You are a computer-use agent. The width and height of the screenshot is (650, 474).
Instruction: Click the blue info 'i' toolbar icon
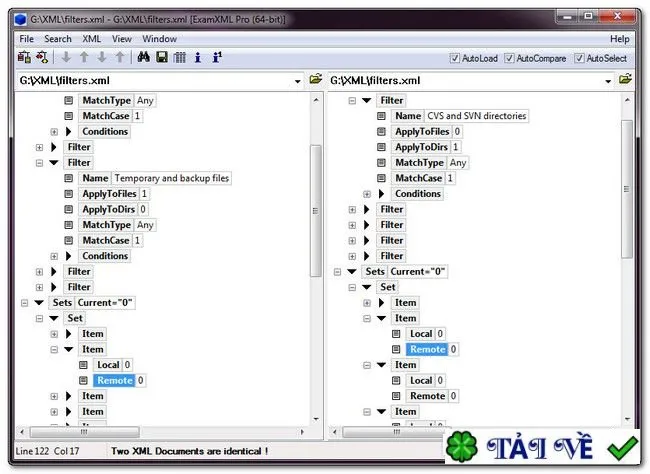pos(198,57)
